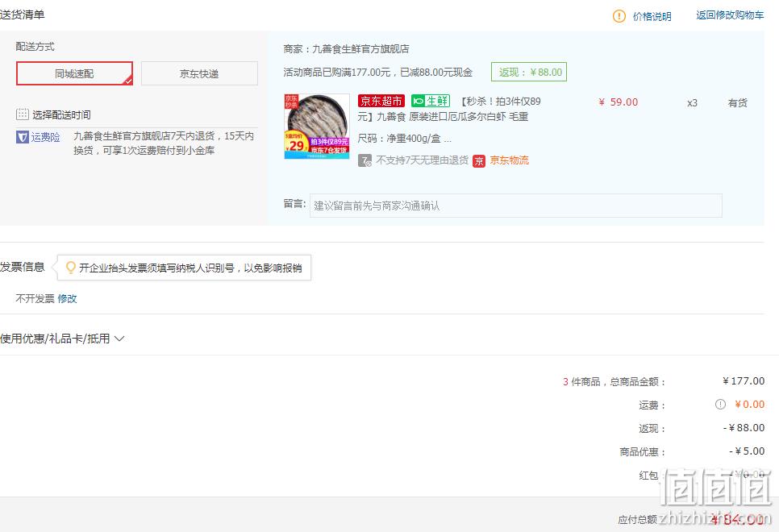Click the lightbulb invoice tip icon
This screenshot has height=532, width=779.
point(71,268)
